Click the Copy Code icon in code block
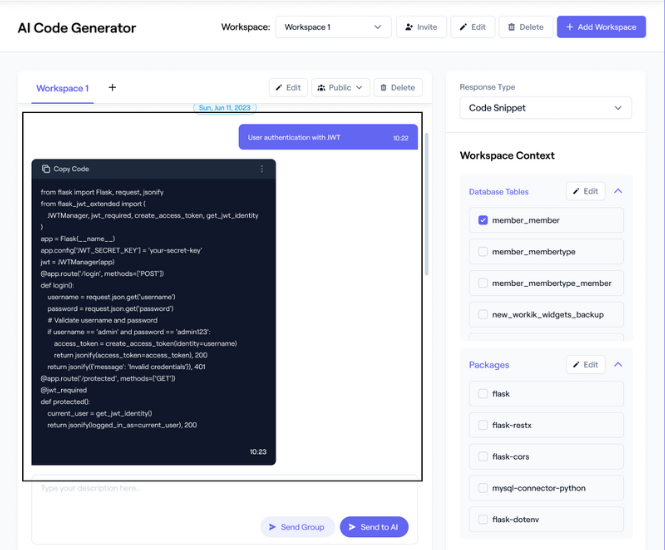 pos(45,169)
